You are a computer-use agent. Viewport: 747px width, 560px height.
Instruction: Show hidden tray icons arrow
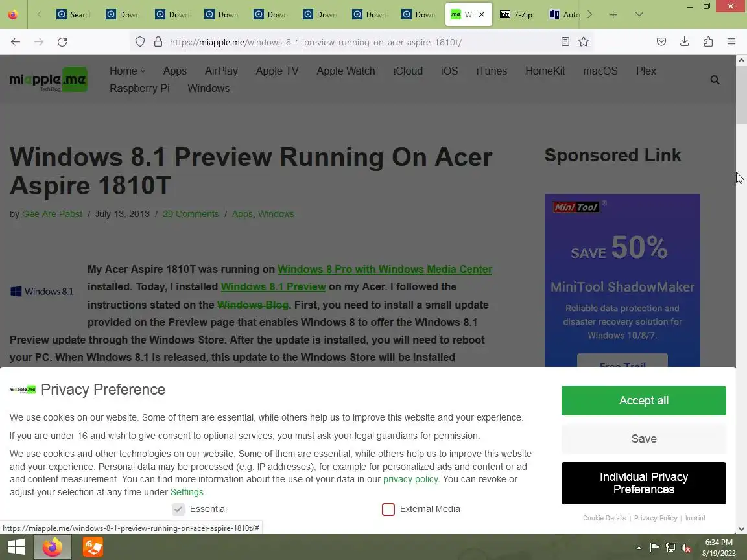point(639,548)
